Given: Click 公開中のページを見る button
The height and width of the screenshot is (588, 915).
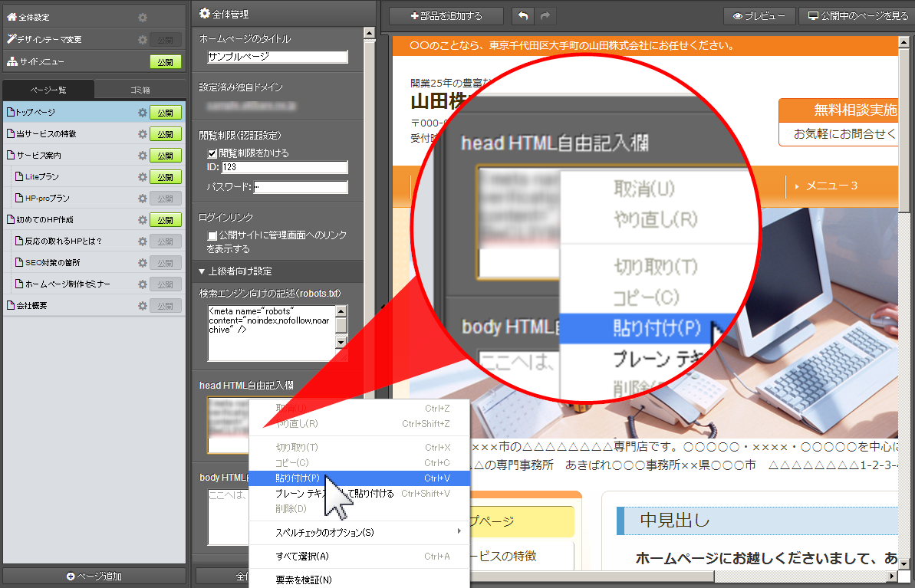Looking at the screenshot, I should 857,16.
